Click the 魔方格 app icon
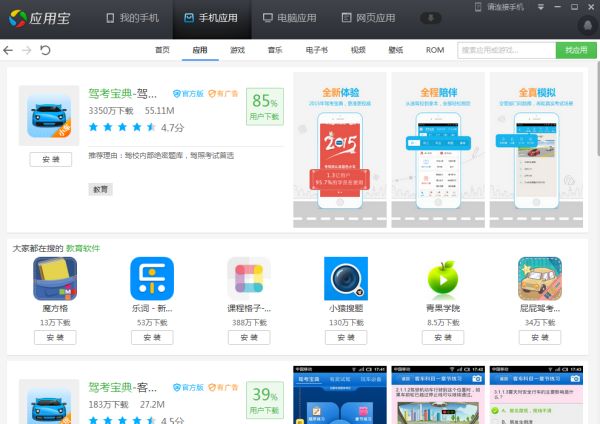Viewport: 600px width, 424px height. pos(55,279)
